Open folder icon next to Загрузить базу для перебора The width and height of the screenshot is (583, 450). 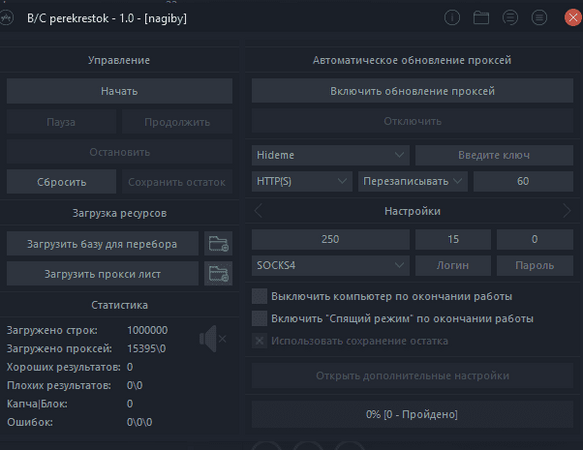pyautogui.click(x=218, y=244)
